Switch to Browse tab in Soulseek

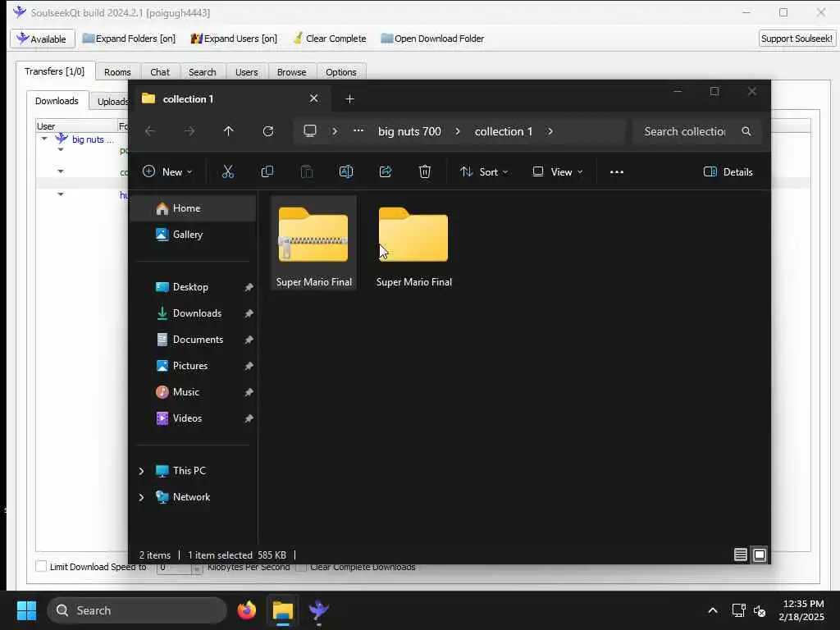pos(291,72)
